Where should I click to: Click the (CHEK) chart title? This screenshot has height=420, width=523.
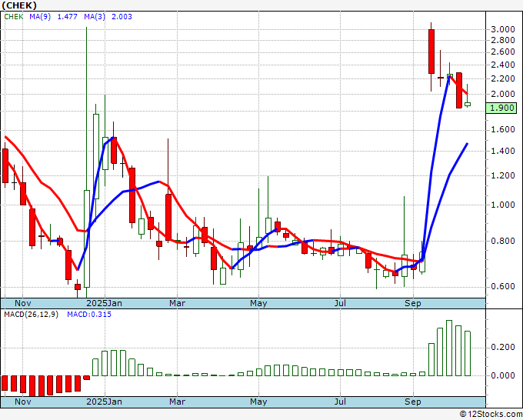tap(18, 5)
